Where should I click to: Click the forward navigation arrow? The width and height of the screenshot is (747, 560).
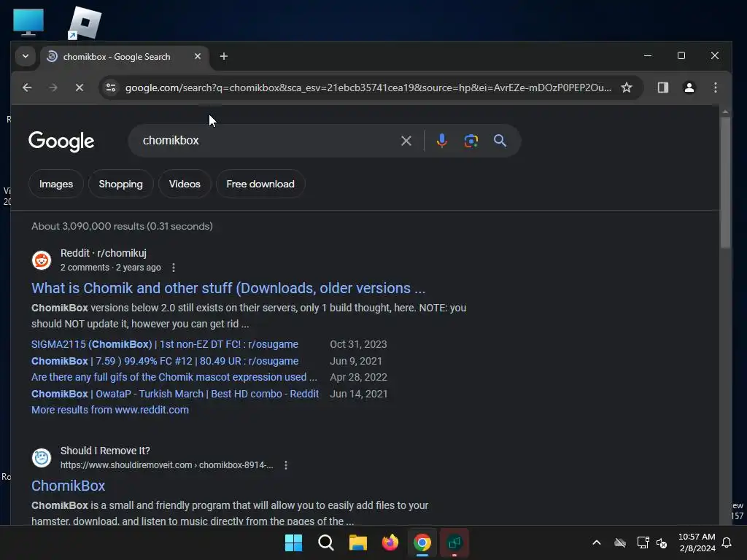(53, 87)
